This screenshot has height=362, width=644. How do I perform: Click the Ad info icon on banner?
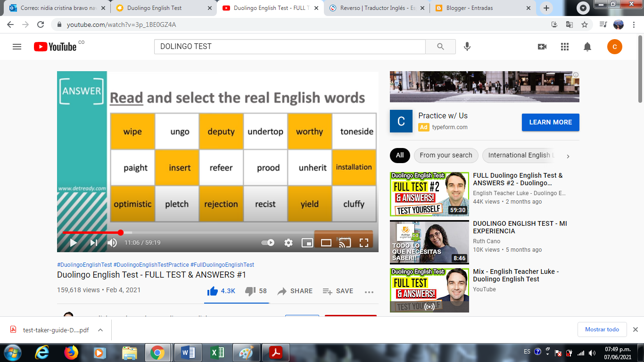coord(576,74)
